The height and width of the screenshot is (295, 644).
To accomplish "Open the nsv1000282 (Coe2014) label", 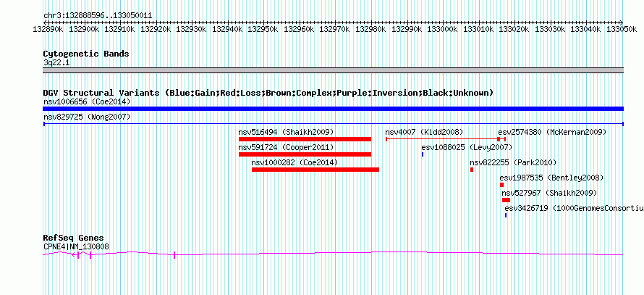I will (295, 162).
